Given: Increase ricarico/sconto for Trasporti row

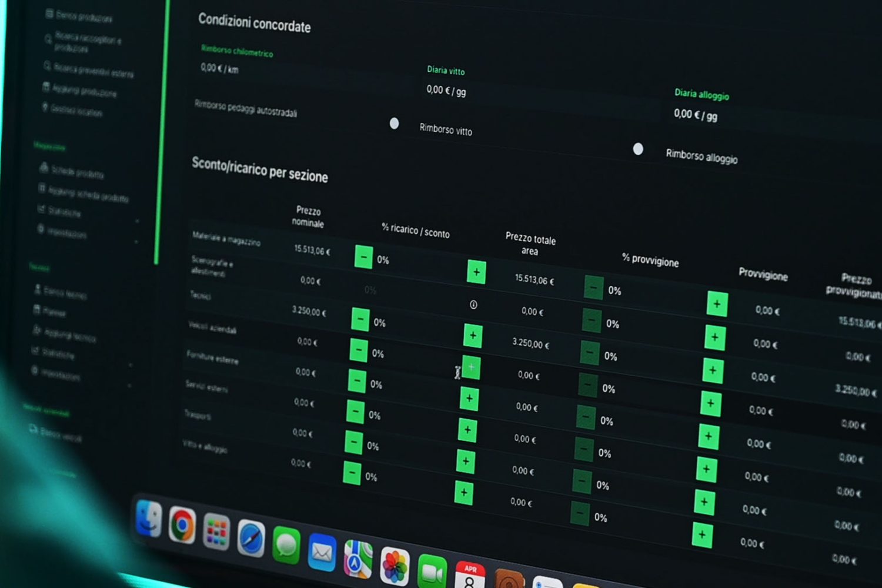Looking at the screenshot, I should (466, 462).
